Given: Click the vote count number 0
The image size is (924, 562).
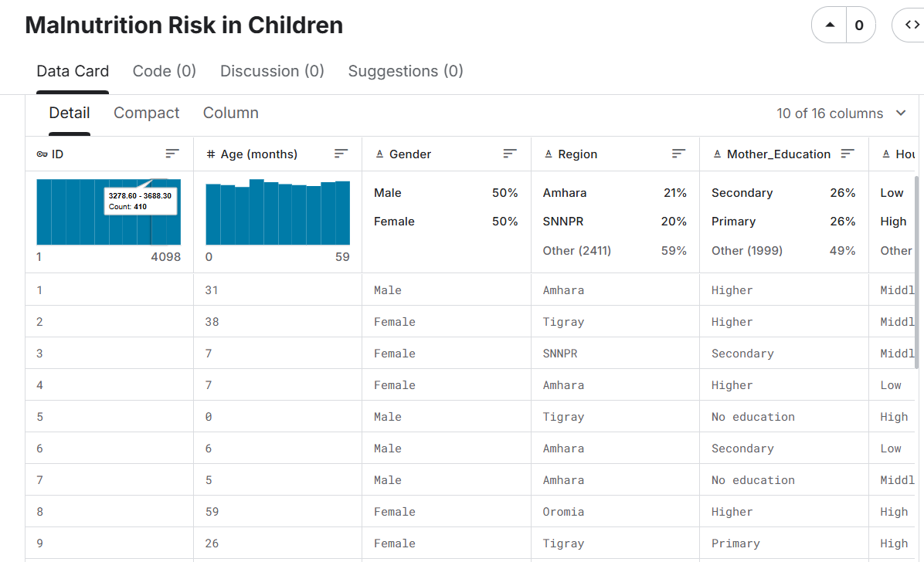Looking at the screenshot, I should pos(859,25).
